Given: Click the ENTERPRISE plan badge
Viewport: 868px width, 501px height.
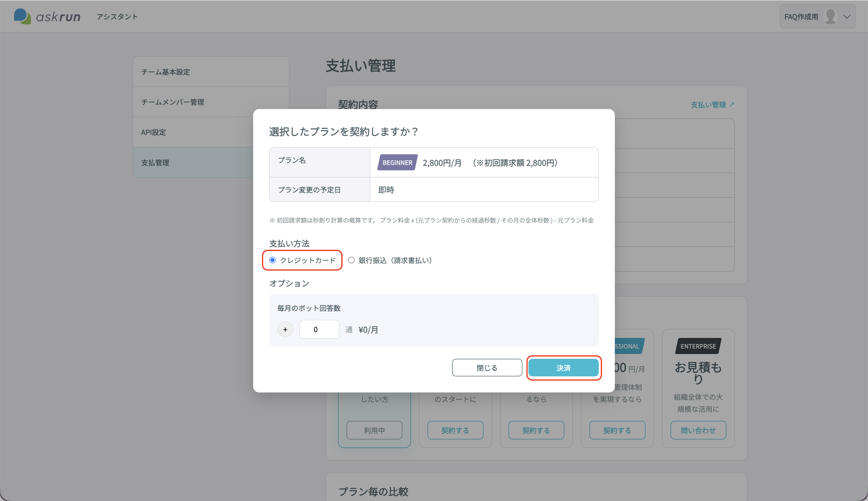Looking at the screenshot, I should [x=698, y=346].
